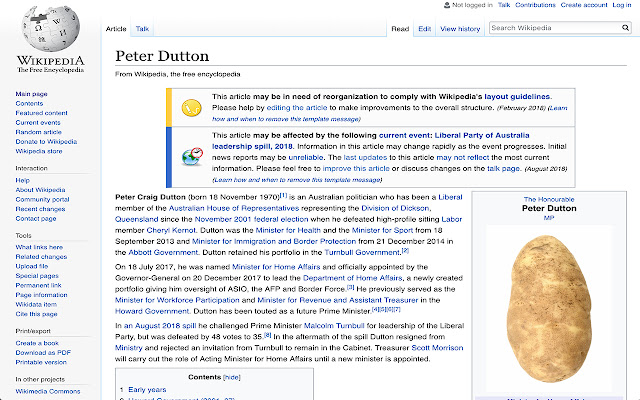Open Department of Home Affairs link
The height and width of the screenshot is (400, 640).
(352, 278)
